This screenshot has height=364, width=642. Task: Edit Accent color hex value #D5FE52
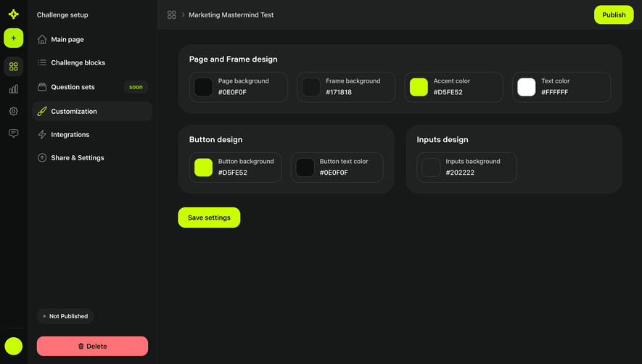click(x=448, y=92)
